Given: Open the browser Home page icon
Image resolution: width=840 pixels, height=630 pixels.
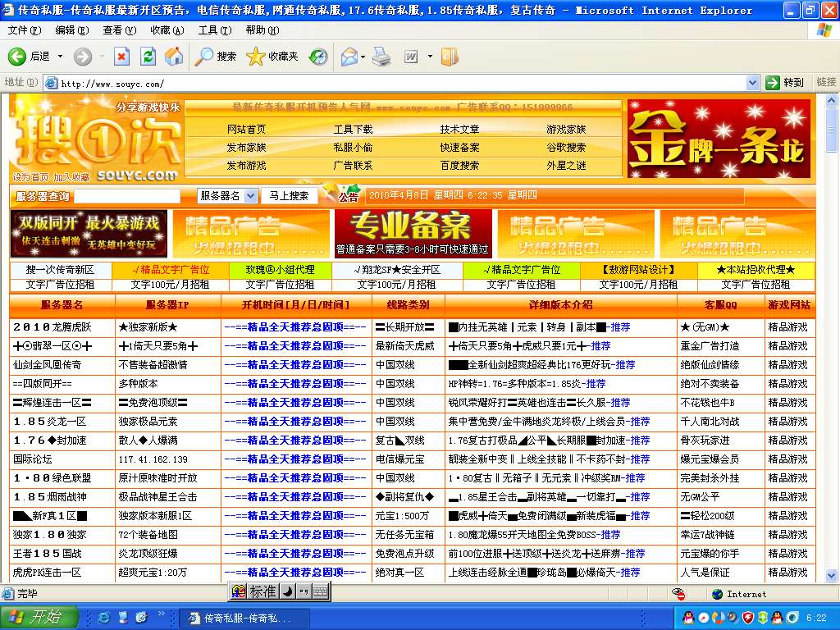Looking at the screenshot, I should click(173, 57).
